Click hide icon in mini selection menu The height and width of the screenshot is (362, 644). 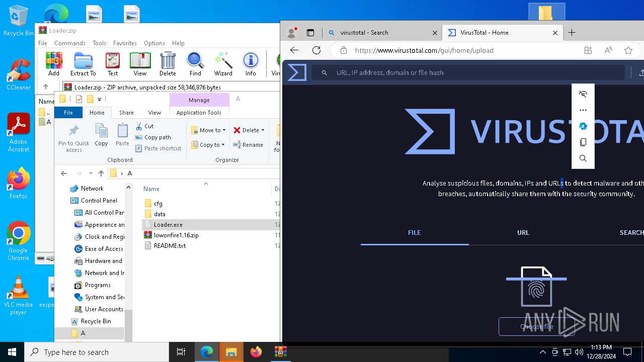point(583,94)
